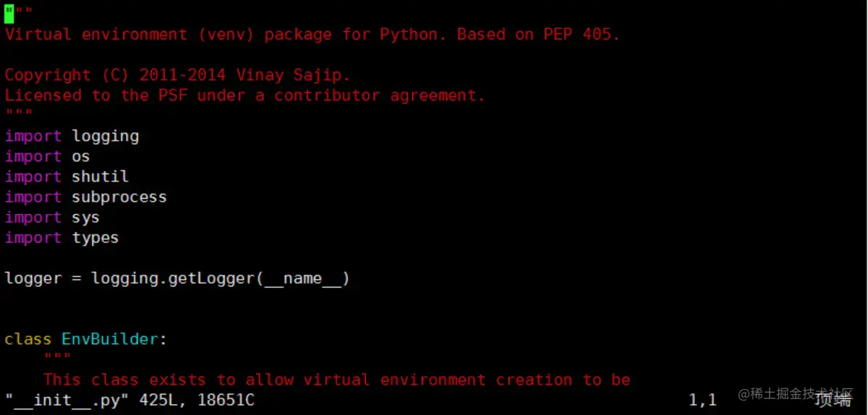Image resolution: width=868 pixels, height=415 pixels.
Task: Click the 1,1 cursor position indicator
Action: (702, 400)
